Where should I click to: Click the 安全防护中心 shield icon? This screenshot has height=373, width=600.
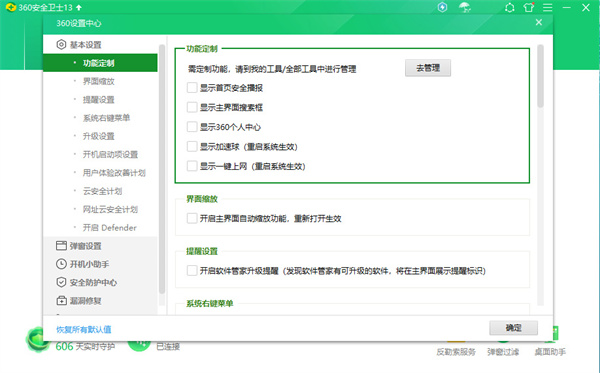[61, 282]
